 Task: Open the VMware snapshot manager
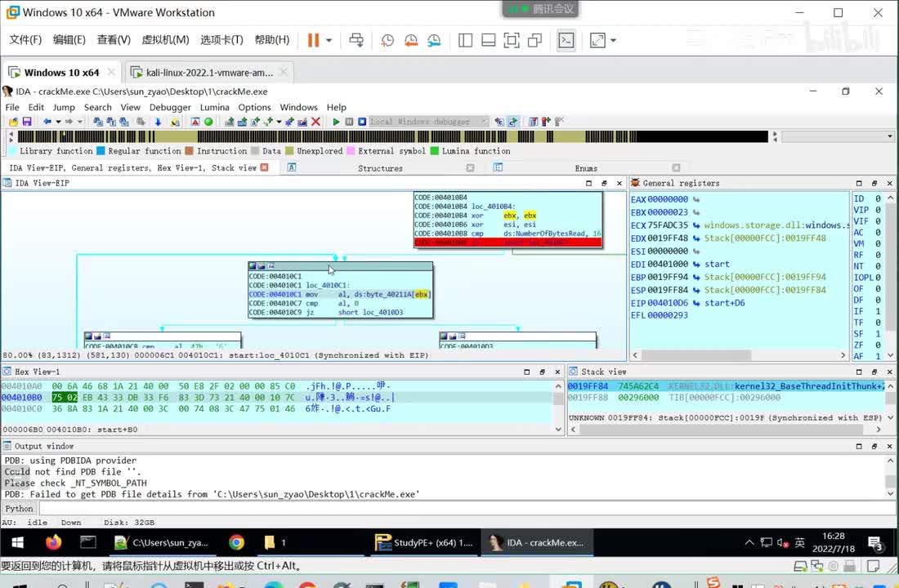(x=434, y=40)
